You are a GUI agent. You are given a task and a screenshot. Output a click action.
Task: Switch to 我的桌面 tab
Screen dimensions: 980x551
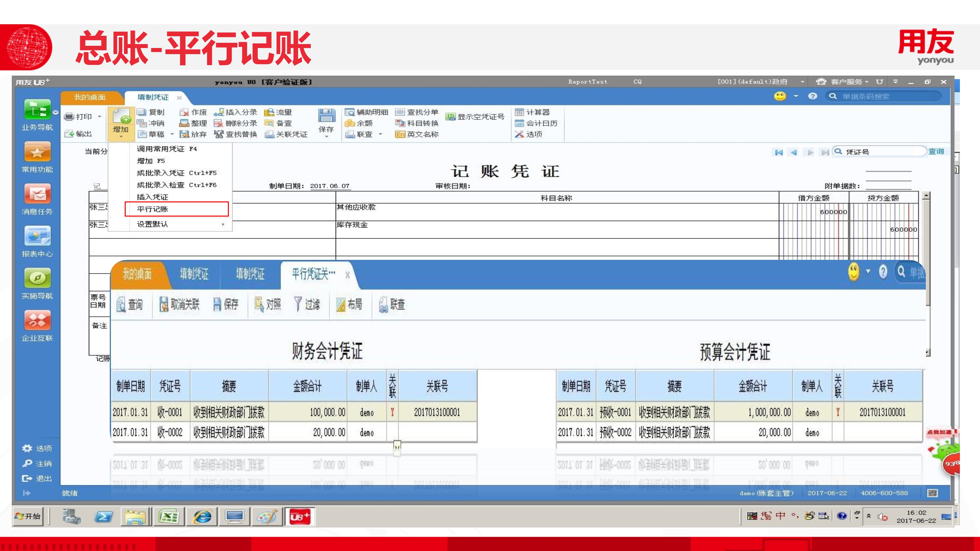pos(90,97)
